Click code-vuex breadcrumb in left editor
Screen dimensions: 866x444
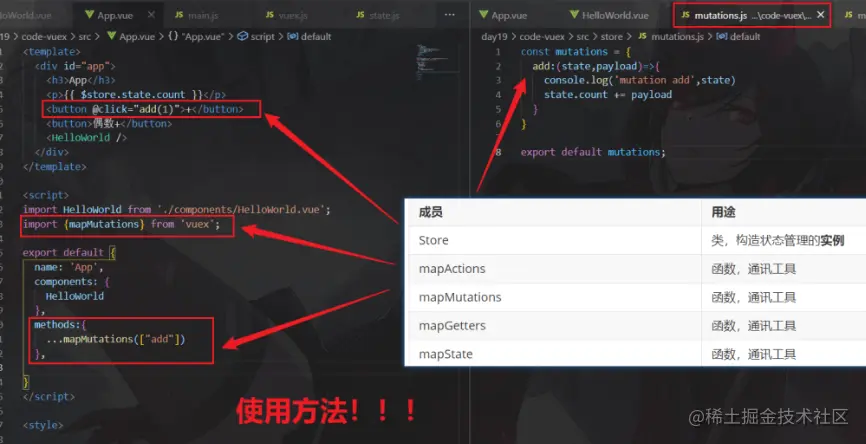click(x=44, y=36)
